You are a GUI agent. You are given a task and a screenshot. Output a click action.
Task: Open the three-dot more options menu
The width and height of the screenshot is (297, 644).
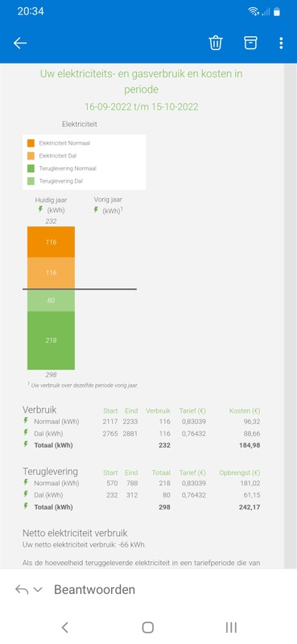281,43
